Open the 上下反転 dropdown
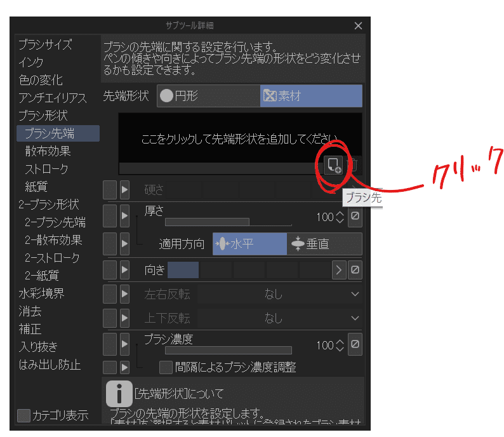504x437 pixels. coord(280,318)
